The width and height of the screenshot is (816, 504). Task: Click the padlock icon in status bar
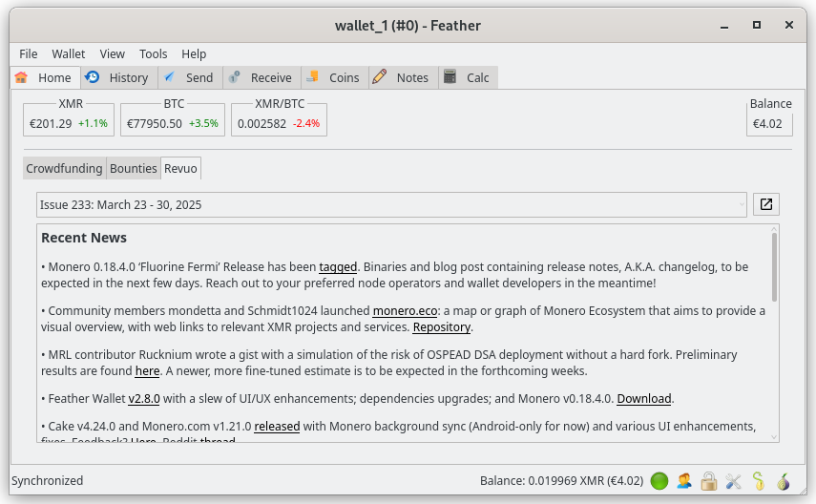[709, 480]
